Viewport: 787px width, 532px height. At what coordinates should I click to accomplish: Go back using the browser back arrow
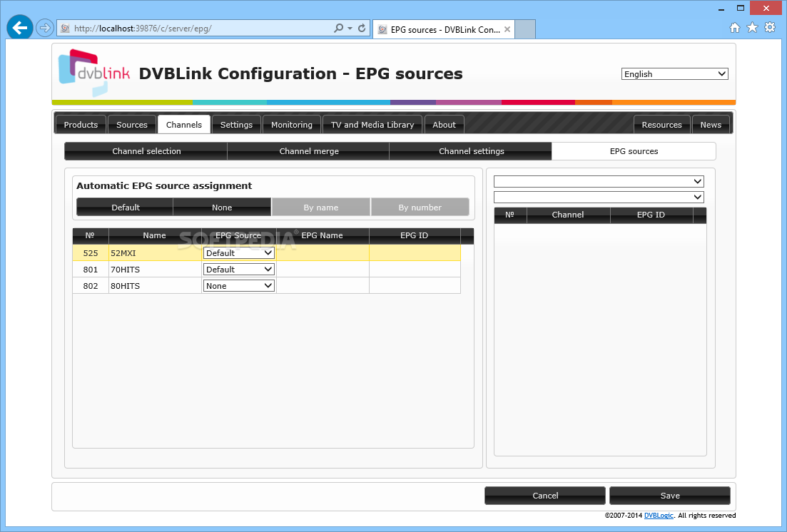pos(20,28)
